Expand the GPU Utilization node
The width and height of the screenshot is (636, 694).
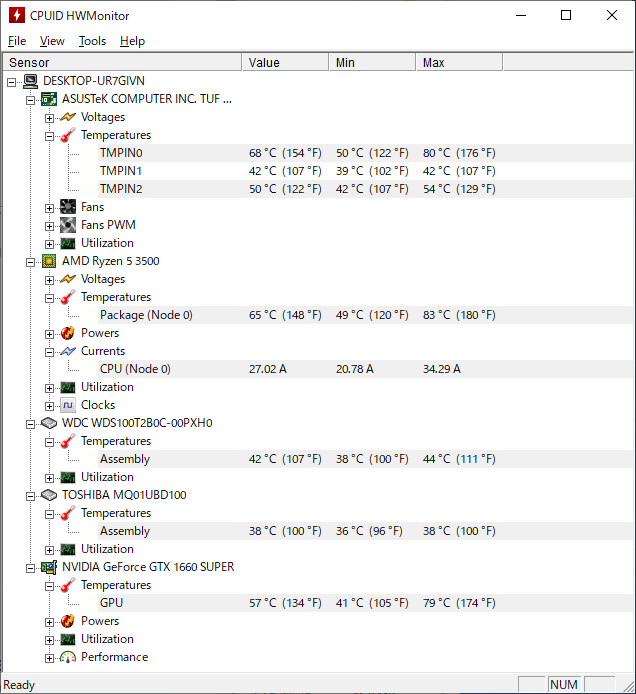coord(49,639)
